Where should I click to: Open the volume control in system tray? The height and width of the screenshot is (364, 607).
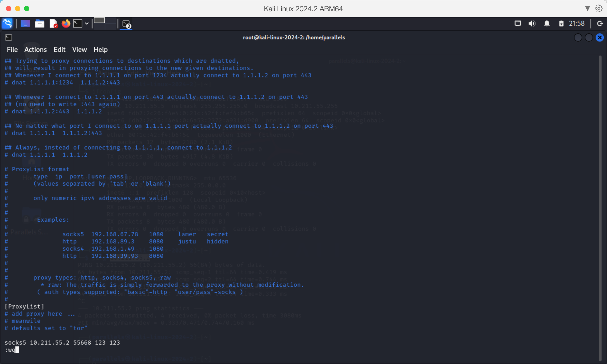tap(532, 23)
